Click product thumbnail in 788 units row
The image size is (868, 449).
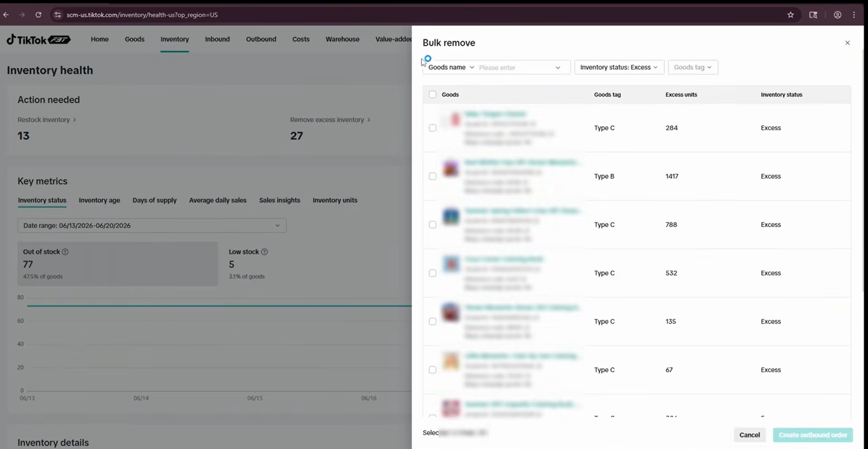pos(452,216)
